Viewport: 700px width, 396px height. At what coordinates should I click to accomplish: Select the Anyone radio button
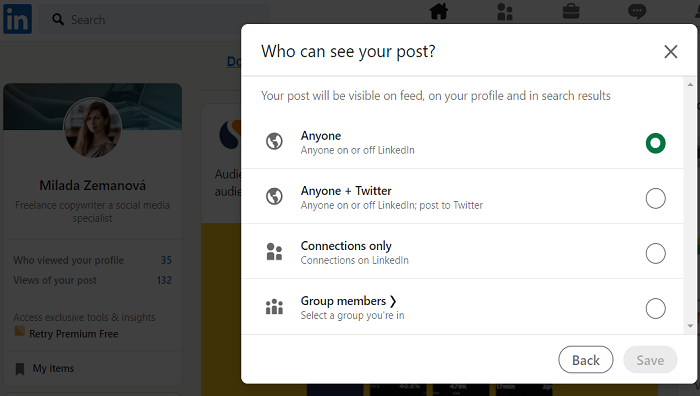point(655,143)
